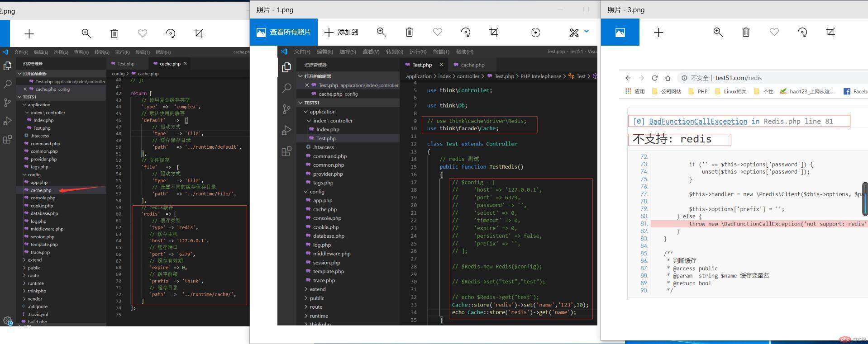Screen dimensions: 868x344
Task: Click blue picture icon in 3.png window
Action: point(620,32)
